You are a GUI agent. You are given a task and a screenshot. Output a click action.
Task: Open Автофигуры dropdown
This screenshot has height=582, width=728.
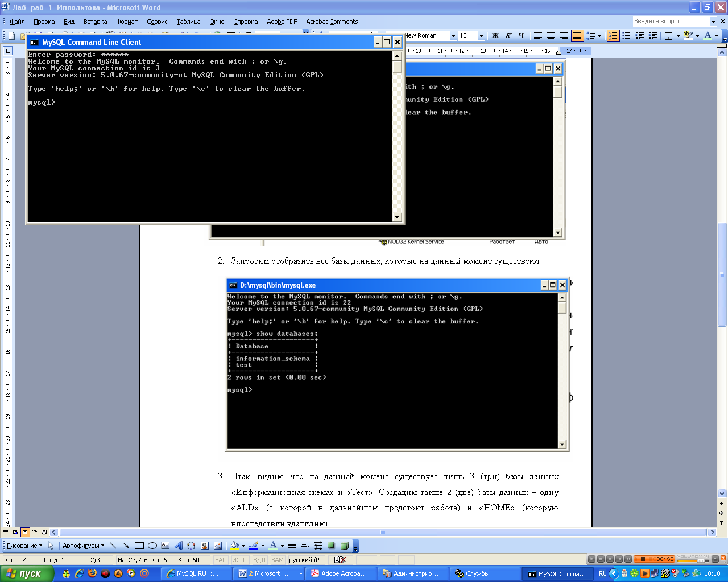83,546
